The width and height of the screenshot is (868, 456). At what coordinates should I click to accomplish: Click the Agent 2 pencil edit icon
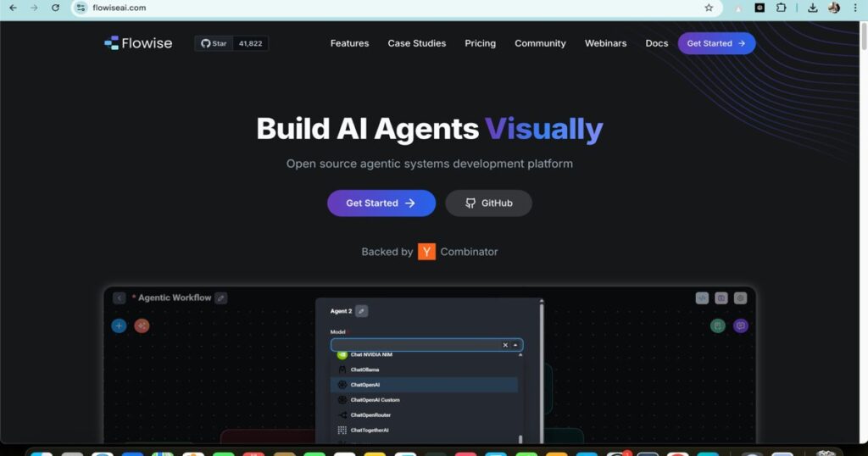coord(361,311)
